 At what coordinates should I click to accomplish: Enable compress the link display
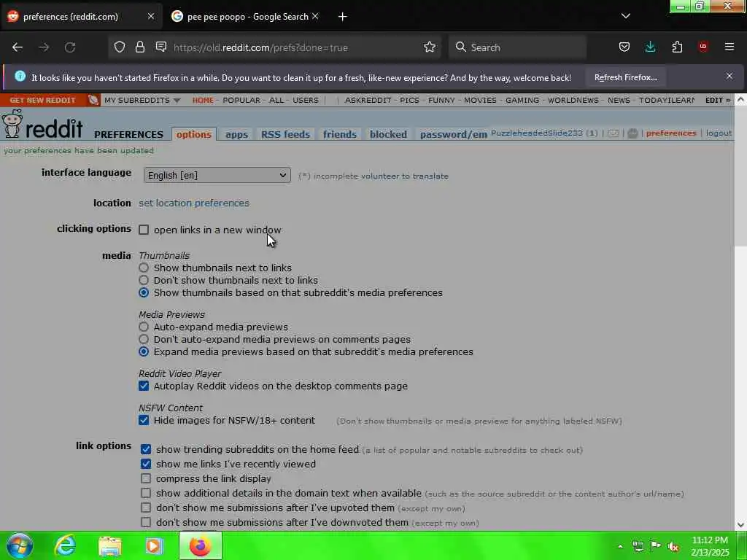(x=146, y=478)
